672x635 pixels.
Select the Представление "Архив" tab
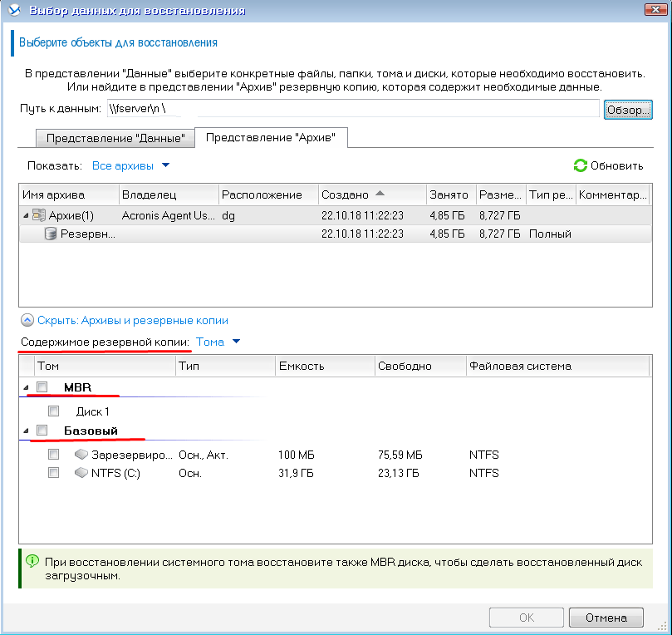pyautogui.click(x=270, y=138)
